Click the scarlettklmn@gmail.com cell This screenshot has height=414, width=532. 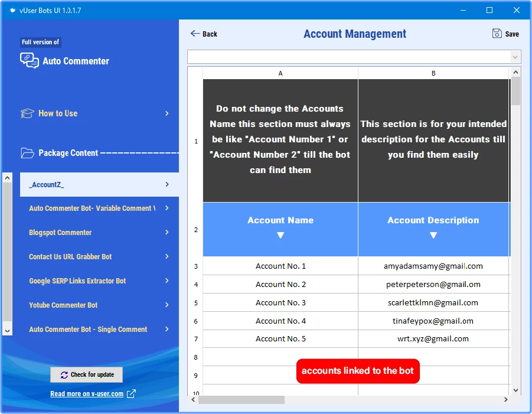[x=433, y=303]
